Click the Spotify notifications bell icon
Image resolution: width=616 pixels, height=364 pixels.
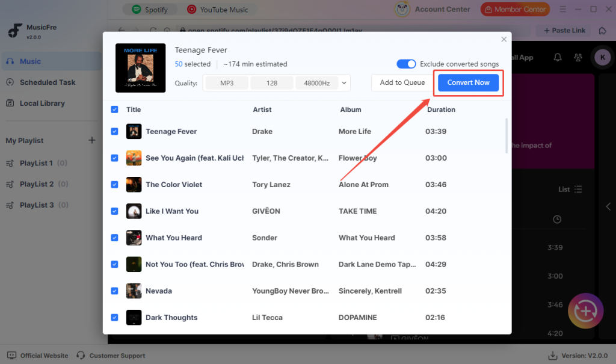pos(558,57)
